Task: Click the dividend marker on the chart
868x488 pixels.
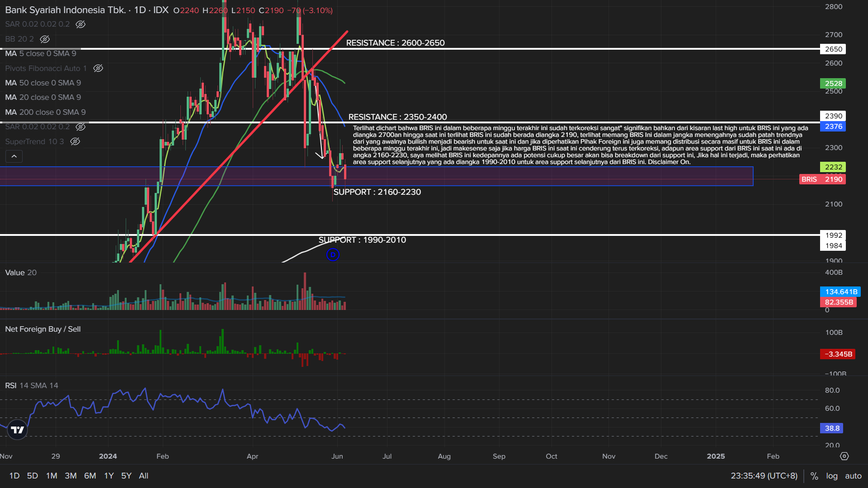Action: (x=333, y=255)
